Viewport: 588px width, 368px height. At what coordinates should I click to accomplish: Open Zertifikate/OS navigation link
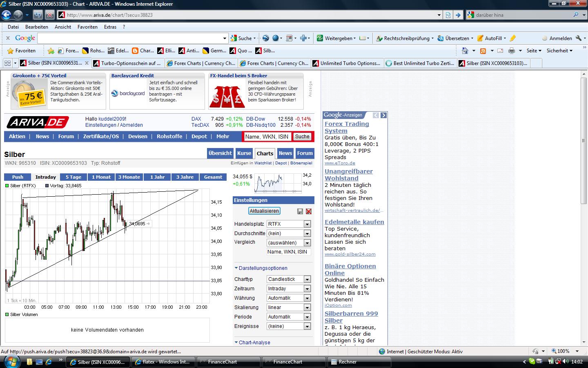click(101, 137)
